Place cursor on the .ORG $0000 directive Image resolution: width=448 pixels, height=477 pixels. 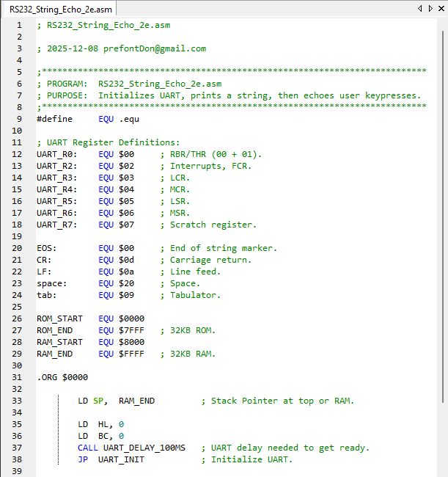62,377
